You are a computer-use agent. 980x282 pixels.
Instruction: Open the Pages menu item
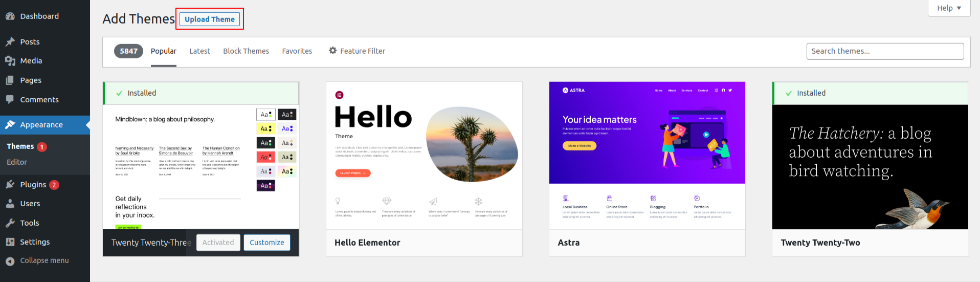45,80
